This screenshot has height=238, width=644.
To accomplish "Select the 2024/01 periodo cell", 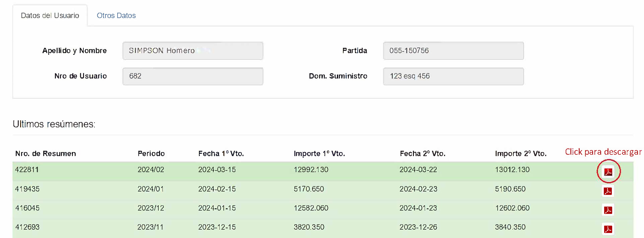I will (x=151, y=189).
